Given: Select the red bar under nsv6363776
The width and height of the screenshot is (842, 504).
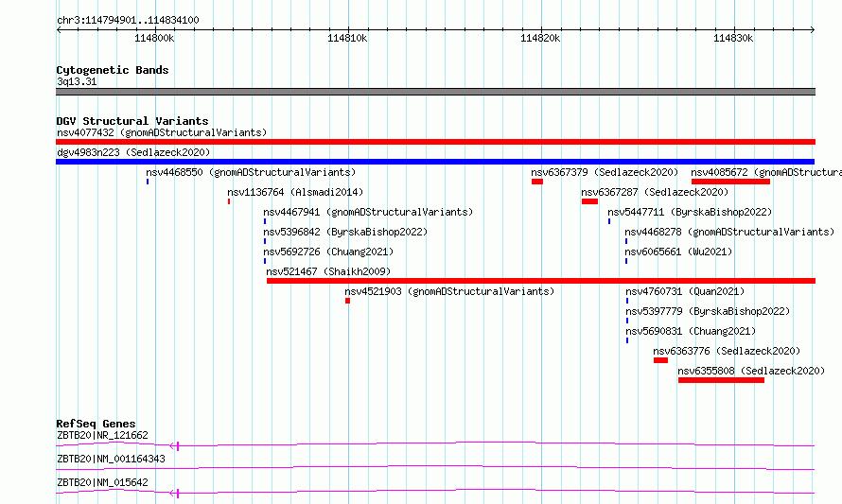Looking at the screenshot, I should (660, 360).
